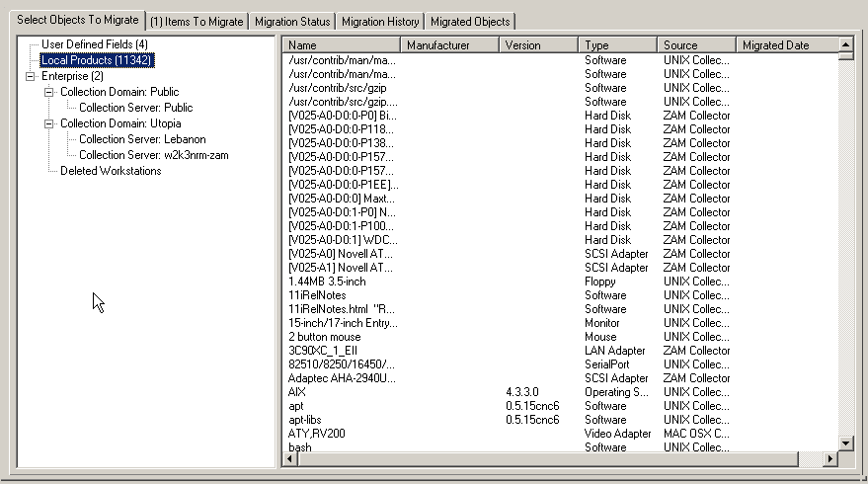Select the ATY,RV200 video adapter row
Image resolution: width=868 pixels, height=484 pixels.
point(560,434)
